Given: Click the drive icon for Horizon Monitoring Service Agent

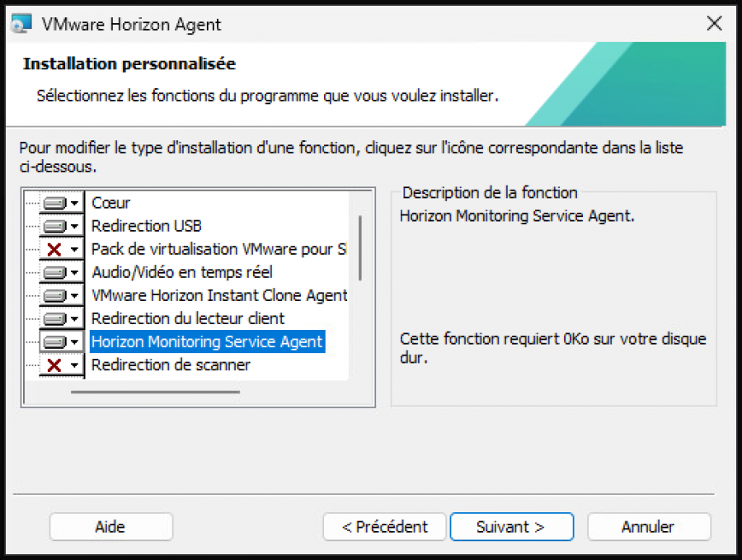Looking at the screenshot, I should click(x=54, y=341).
